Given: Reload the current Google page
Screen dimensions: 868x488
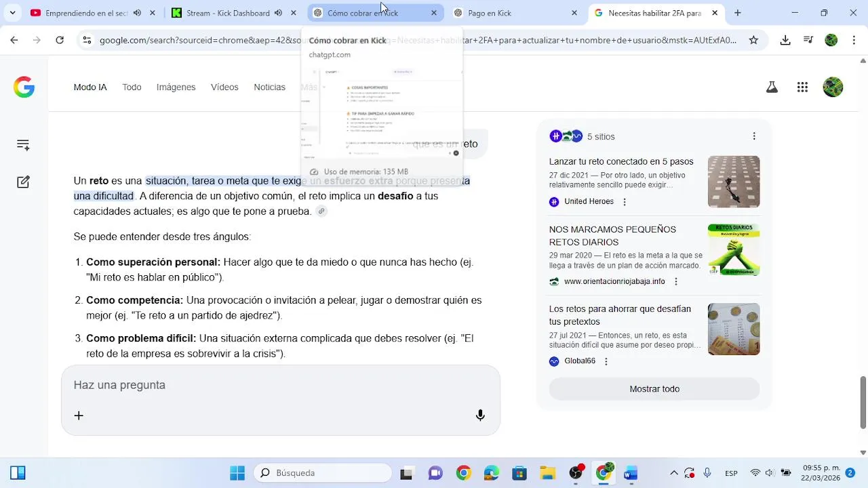Looking at the screenshot, I should tap(60, 40).
